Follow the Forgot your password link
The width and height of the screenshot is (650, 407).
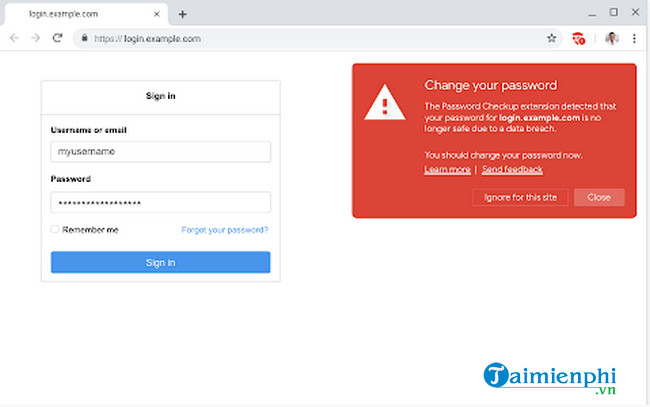tap(225, 230)
